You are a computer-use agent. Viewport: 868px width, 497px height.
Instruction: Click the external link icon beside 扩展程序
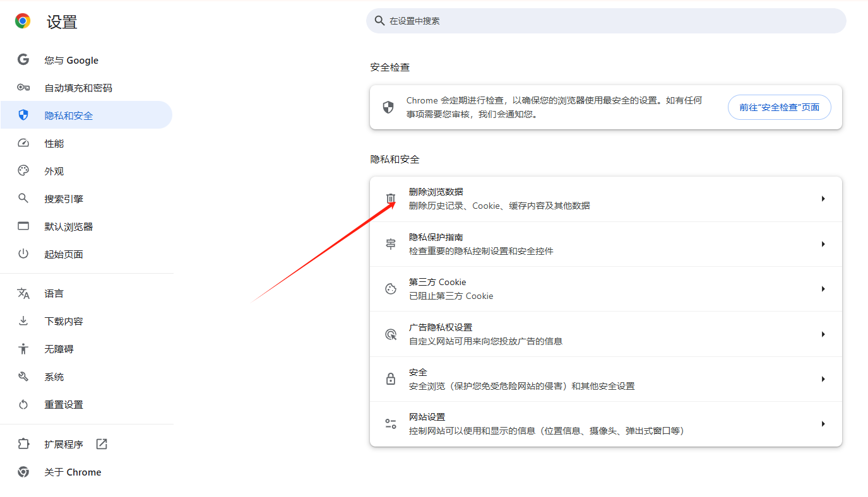pyautogui.click(x=102, y=444)
